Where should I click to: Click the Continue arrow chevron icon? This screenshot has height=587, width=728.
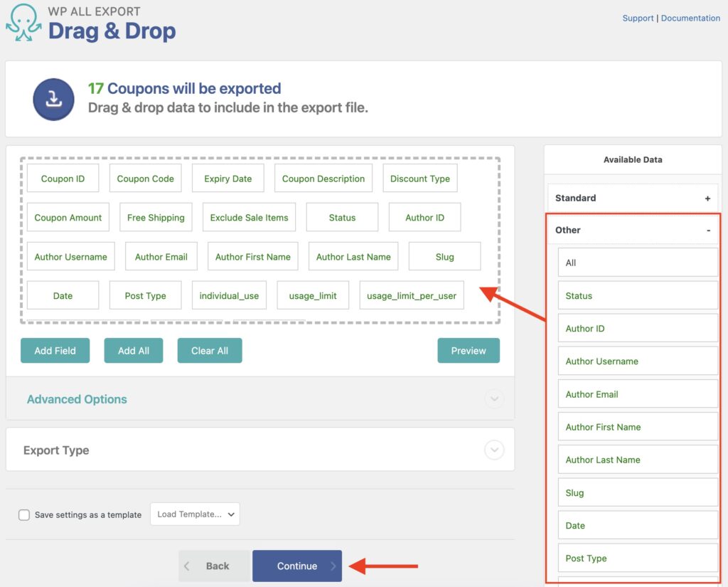point(331,566)
